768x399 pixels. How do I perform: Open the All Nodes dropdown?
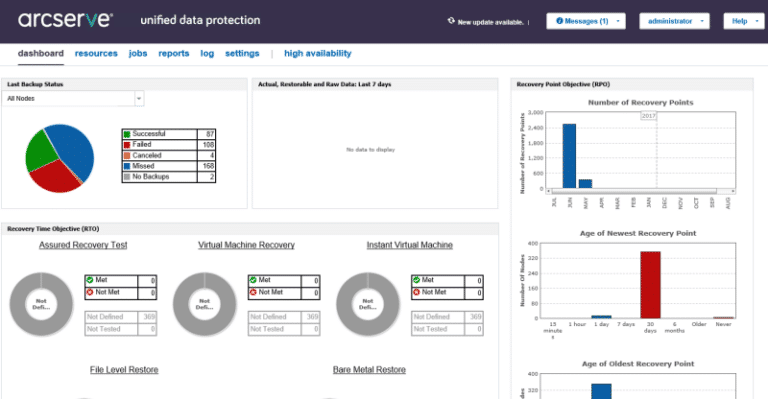pyautogui.click(x=73, y=98)
